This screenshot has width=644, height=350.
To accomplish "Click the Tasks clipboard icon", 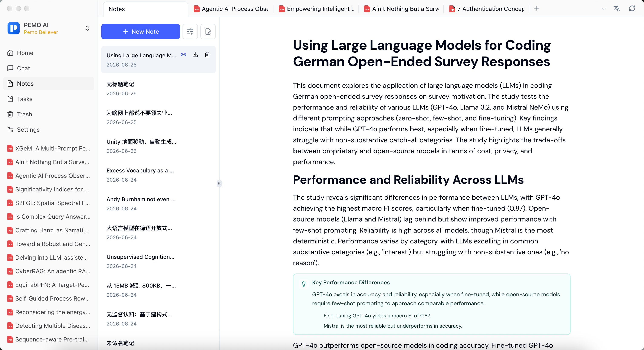I will coord(10,99).
